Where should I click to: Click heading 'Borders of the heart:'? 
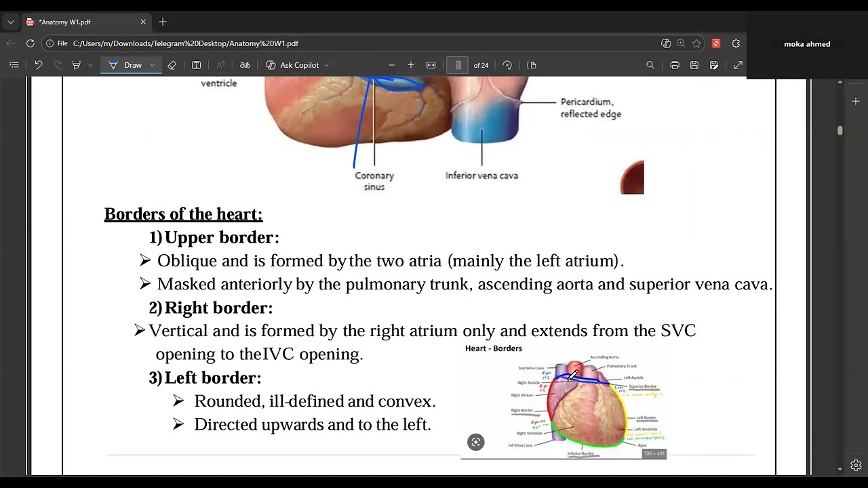coord(183,214)
